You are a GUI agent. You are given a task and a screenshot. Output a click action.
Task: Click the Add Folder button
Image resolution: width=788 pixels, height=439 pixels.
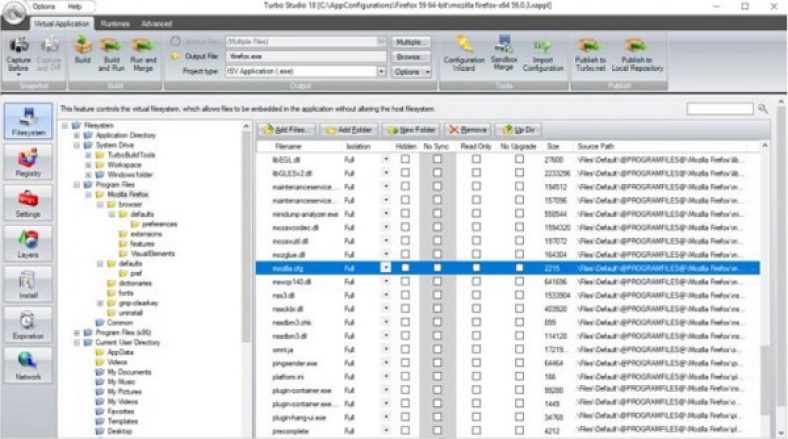(x=350, y=130)
